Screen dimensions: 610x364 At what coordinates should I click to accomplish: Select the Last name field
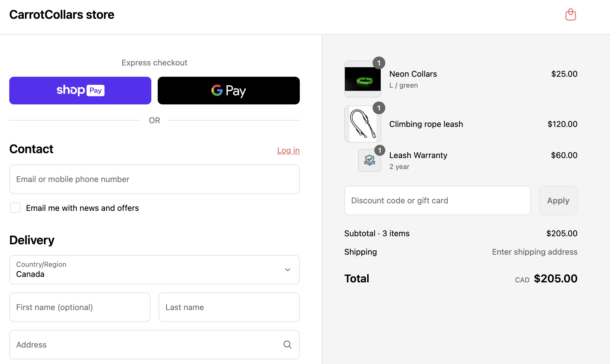coord(229,307)
